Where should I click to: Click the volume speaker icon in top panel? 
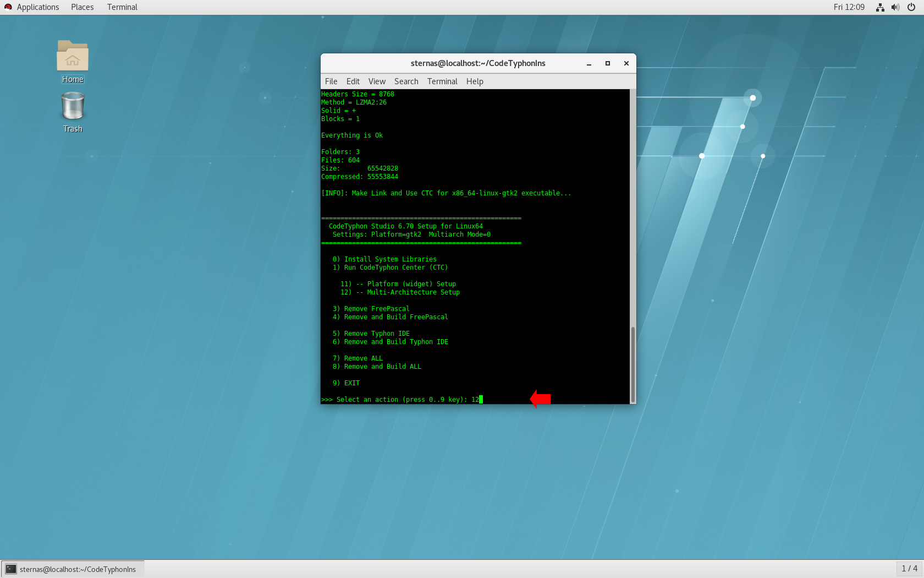tap(895, 7)
